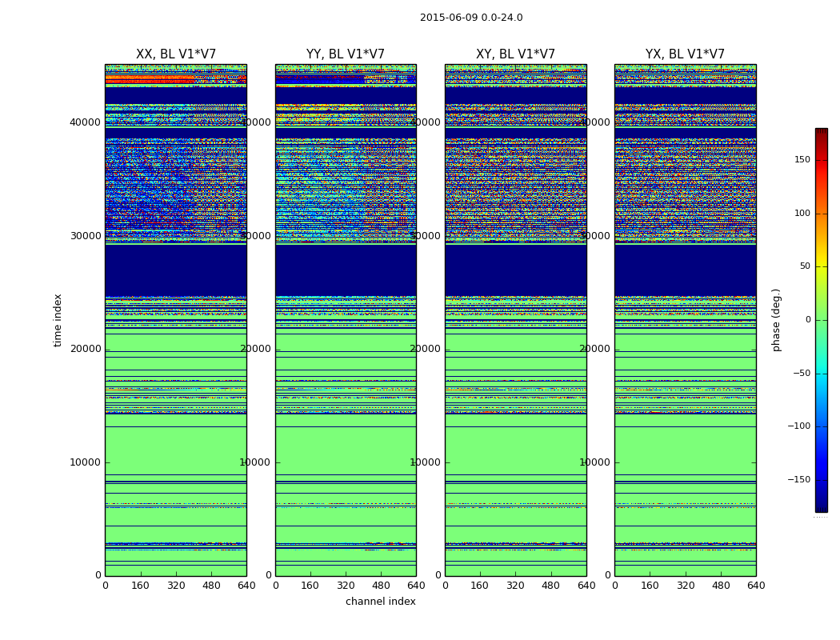Select the YY, BL V1*V7 subplot title
Viewport: 840px width, 640px height.
(x=346, y=54)
